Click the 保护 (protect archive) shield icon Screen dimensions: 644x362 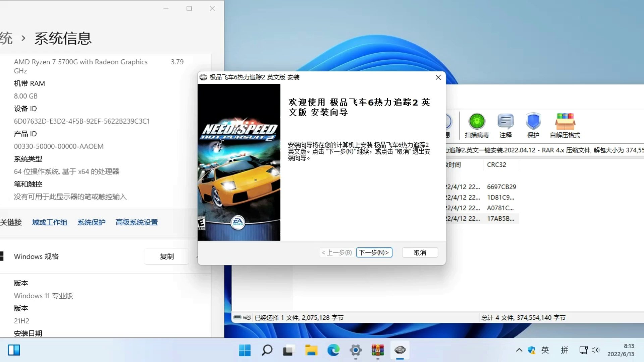pos(533,125)
